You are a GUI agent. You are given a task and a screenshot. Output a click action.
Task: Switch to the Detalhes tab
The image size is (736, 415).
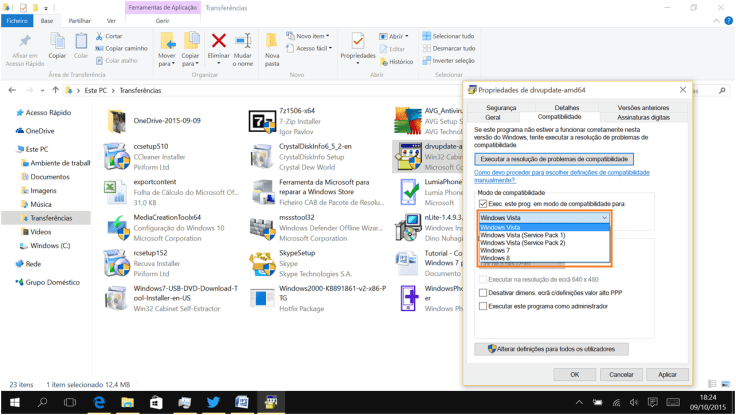click(x=566, y=107)
